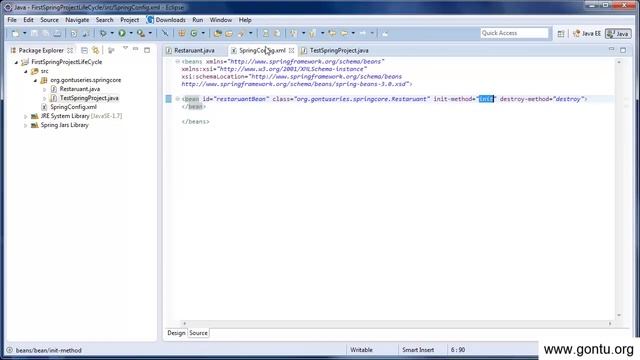Click the Print toolbar icon
The width and height of the screenshot is (640, 360).
click(x=58, y=33)
